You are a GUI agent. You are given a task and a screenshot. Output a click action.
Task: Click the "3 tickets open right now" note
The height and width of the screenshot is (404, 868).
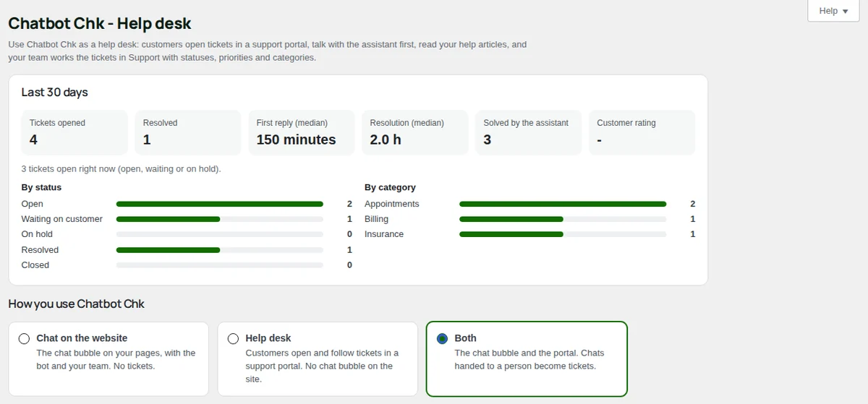(122, 169)
